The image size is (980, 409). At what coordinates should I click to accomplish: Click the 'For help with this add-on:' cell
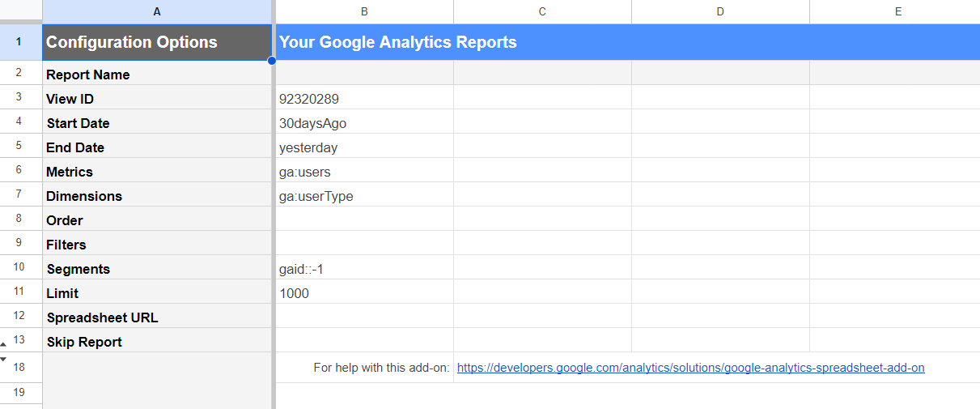pyautogui.click(x=364, y=368)
